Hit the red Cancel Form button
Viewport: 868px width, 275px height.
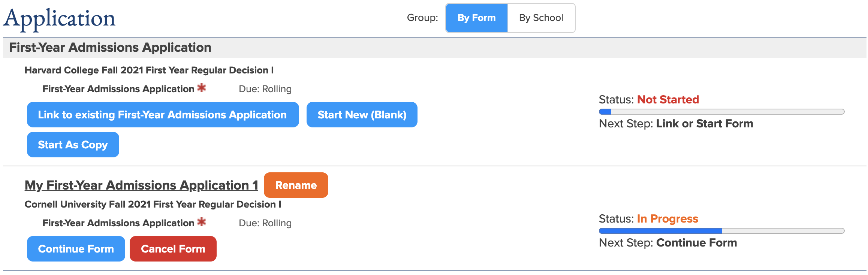(x=173, y=249)
